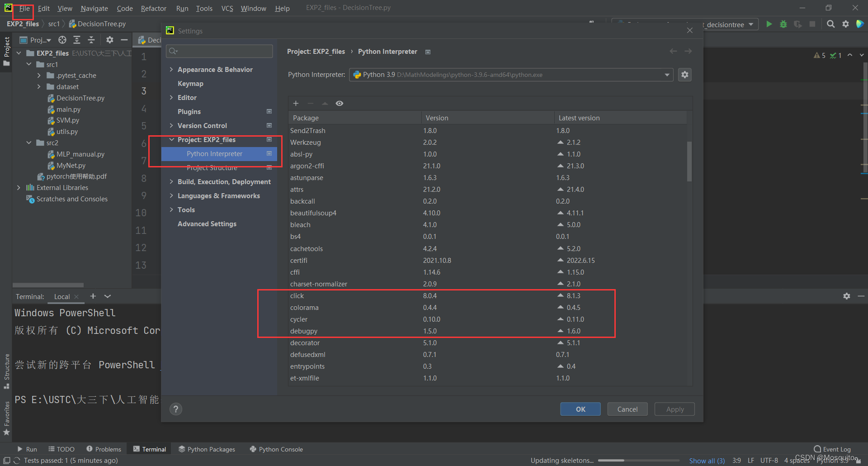Close the Local terminal tab
868x466 pixels.
click(76, 297)
